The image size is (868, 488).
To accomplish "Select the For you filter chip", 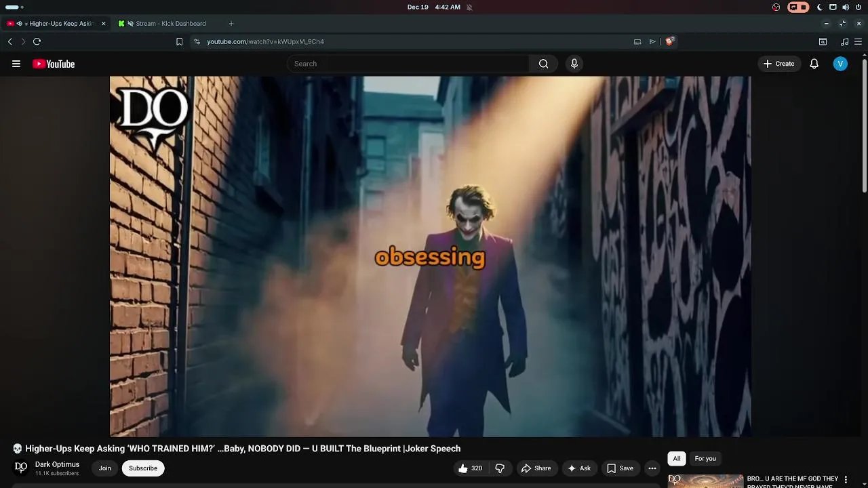I will 705,459.
